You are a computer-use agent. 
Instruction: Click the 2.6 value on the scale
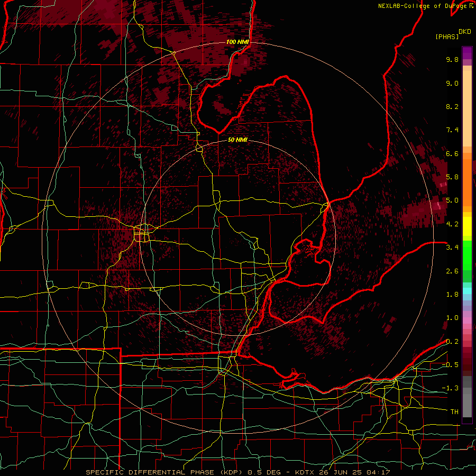tap(452, 271)
